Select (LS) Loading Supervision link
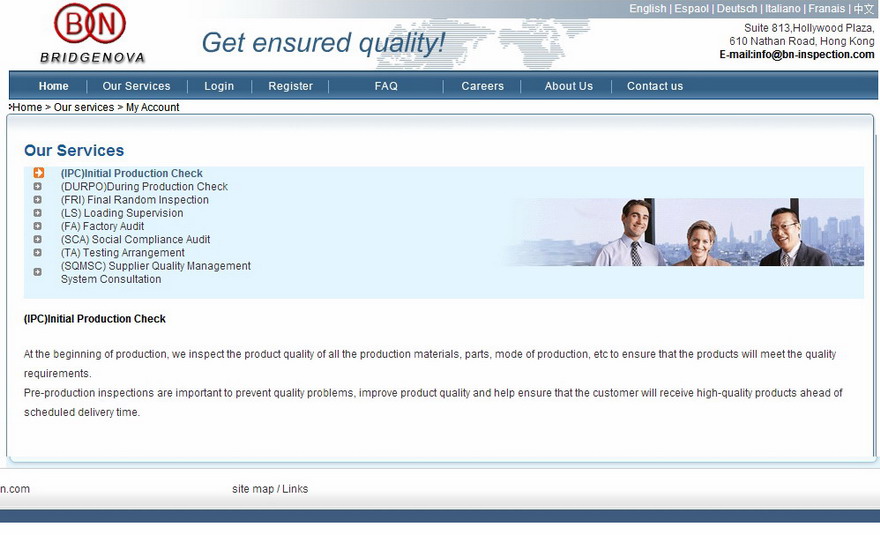 point(122,213)
